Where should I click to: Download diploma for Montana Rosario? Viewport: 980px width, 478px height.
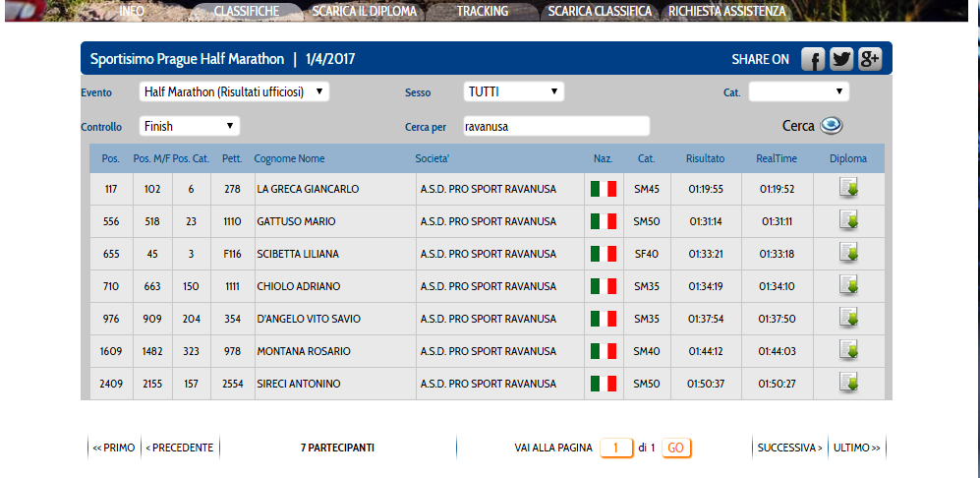point(848,351)
